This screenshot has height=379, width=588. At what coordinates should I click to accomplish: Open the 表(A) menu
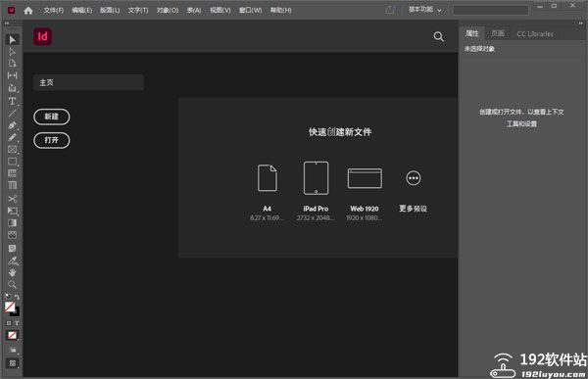pos(194,10)
